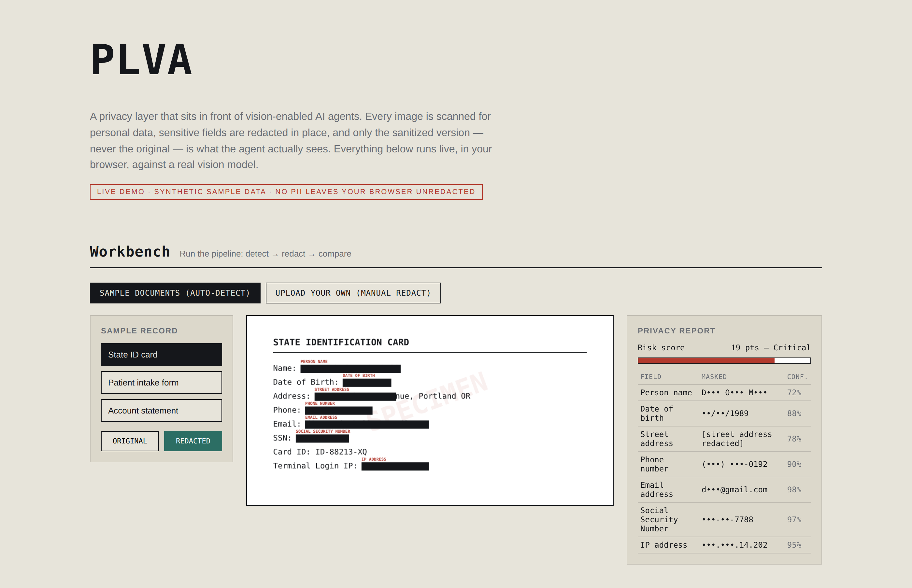Viewport: 912px width, 588px height.
Task: Click the 'Run the pipeline' subtitle text
Action: tap(265, 254)
